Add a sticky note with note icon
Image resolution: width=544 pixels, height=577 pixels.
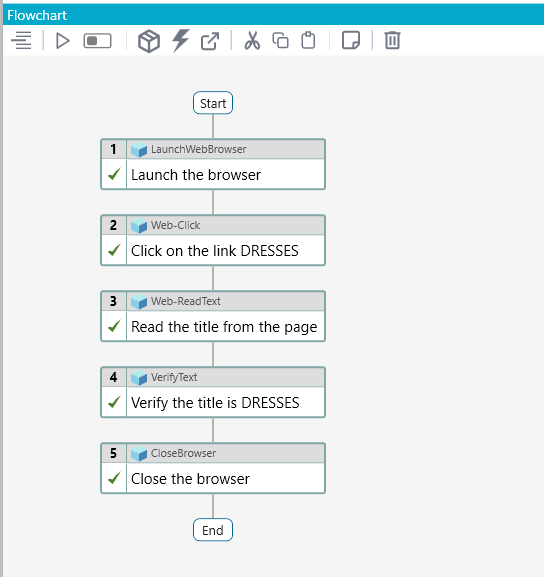(351, 40)
